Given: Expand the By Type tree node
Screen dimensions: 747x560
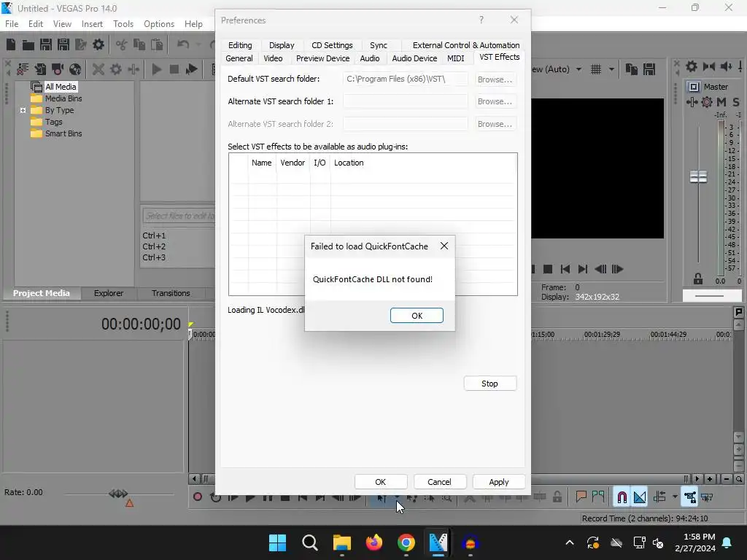Looking at the screenshot, I should (23, 110).
